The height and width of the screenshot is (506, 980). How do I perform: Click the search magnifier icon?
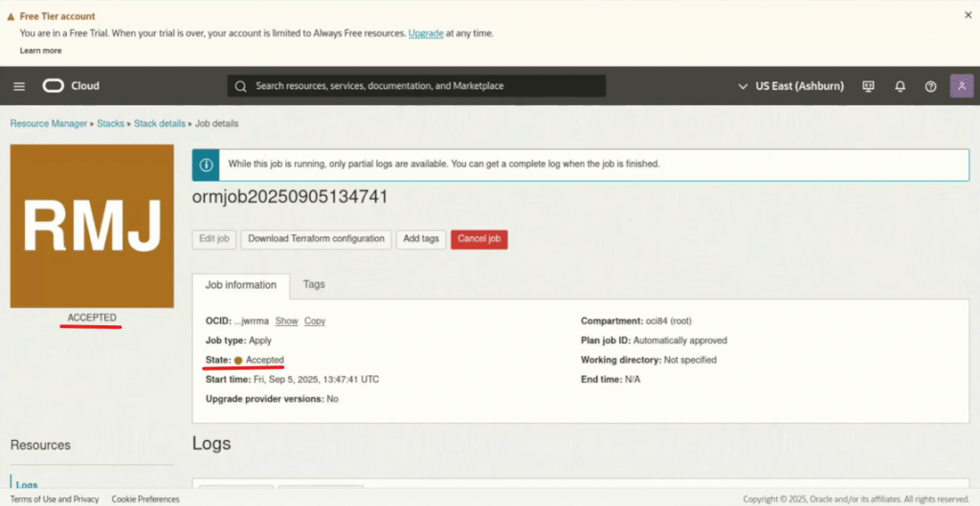pos(240,86)
